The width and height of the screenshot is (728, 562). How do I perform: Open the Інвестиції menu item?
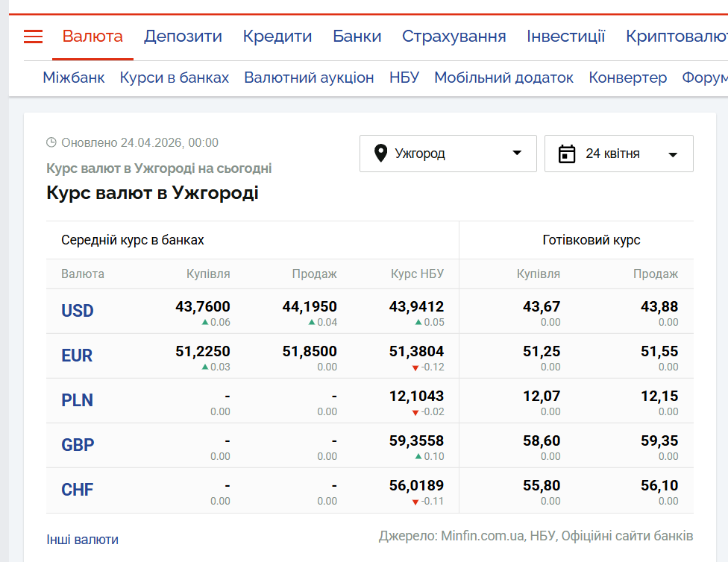coord(565,37)
